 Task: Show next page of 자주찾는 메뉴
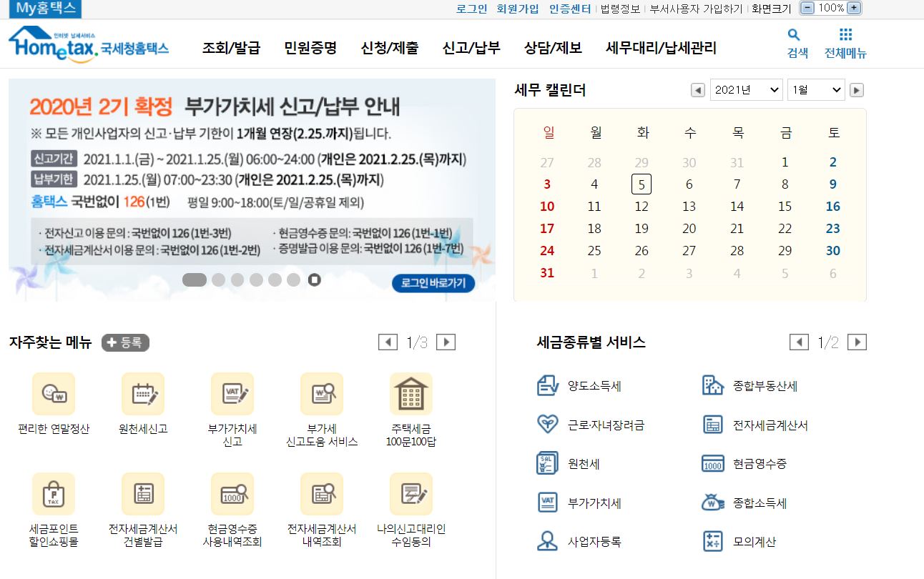pyautogui.click(x=446, y=342)
